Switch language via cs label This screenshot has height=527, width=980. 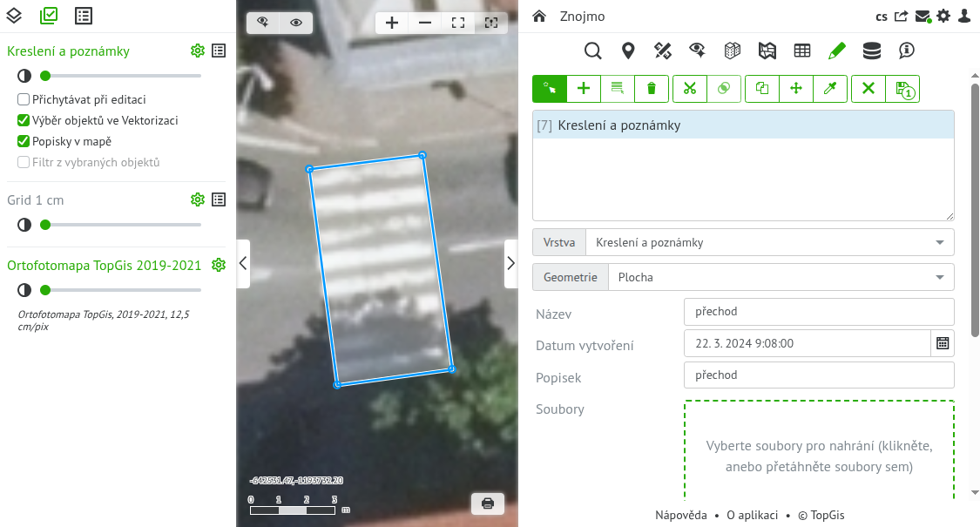(882, 17)
